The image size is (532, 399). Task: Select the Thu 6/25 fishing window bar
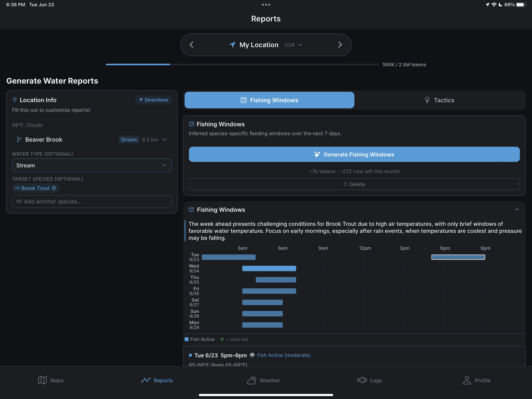point(276,280)
